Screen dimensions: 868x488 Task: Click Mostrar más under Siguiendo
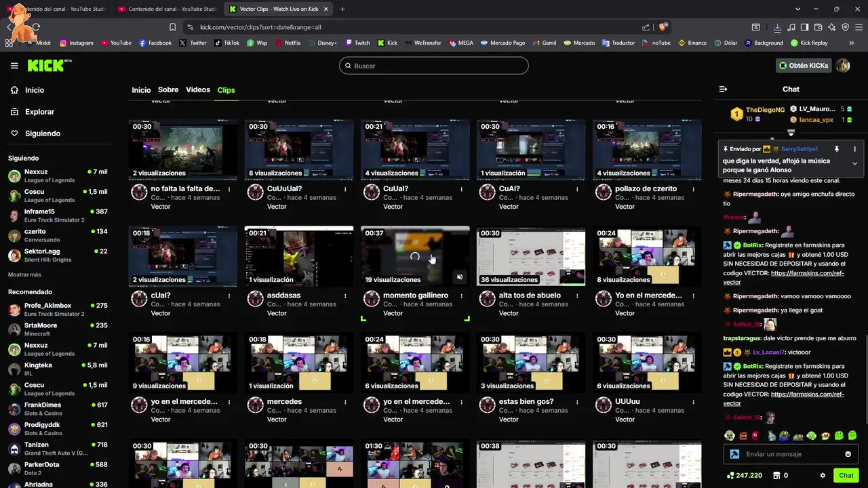point(24,274)
